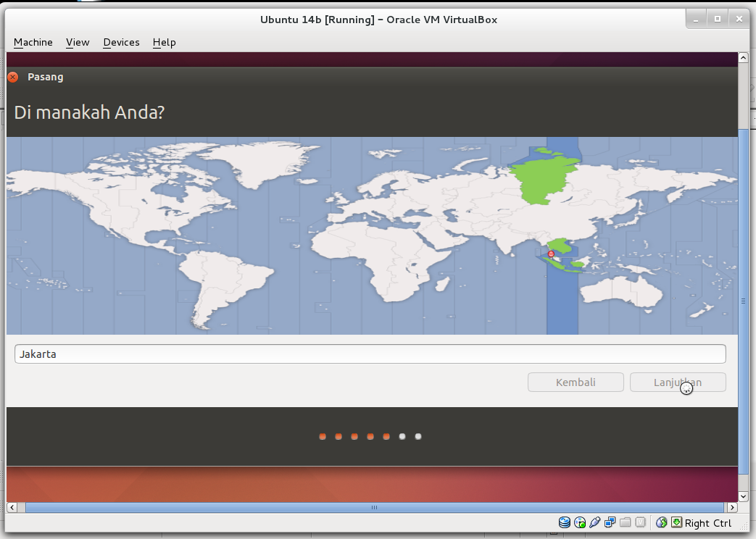Click the optical drives icon in status bar
The width and height of the screenshot is (756, 539).
[580, 522]
